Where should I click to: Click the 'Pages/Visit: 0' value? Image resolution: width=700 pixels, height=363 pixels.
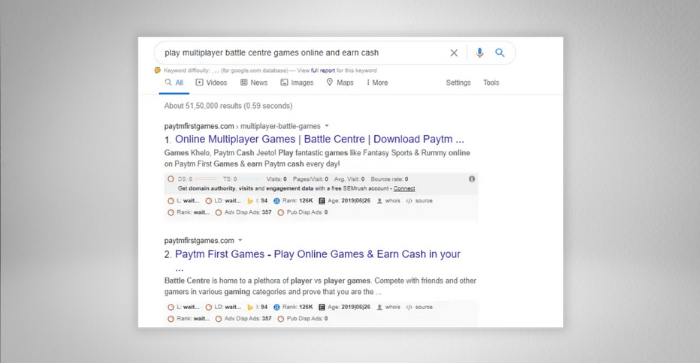(311, 179)
